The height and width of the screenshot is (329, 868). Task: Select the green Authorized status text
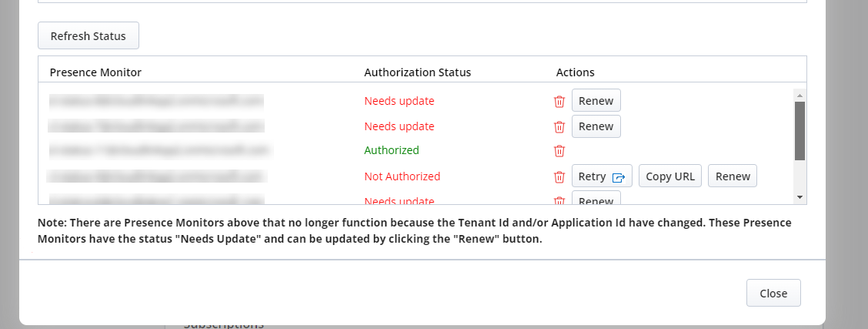click(392, 150)
